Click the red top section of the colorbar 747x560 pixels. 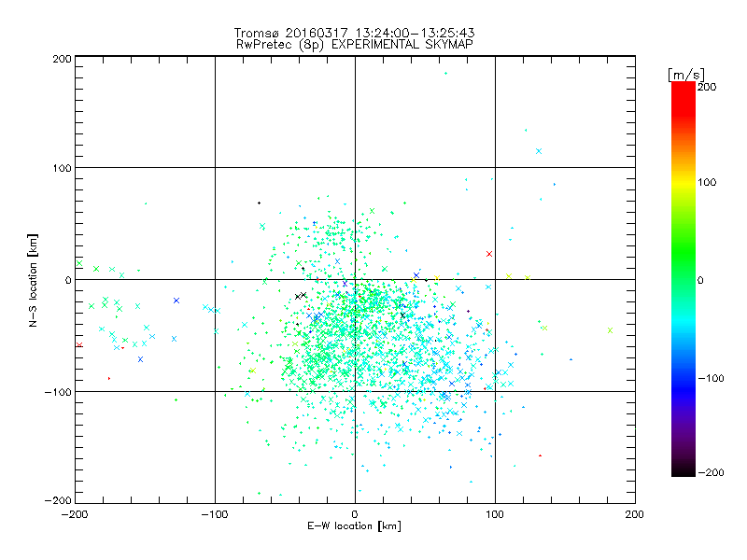tap(684, 98)
